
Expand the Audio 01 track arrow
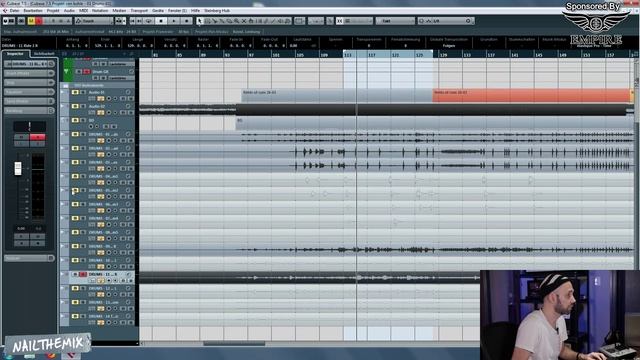click(x=62, y=93)
